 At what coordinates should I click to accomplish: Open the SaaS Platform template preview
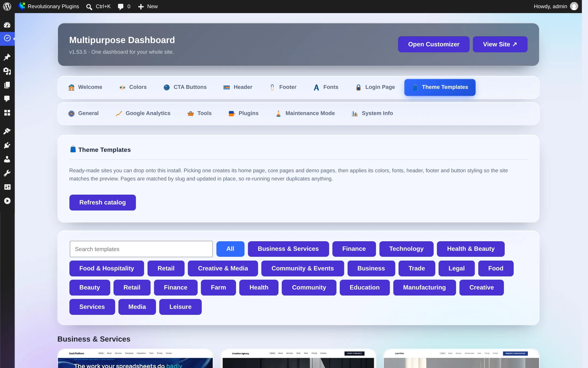pyautogui.click(x=135, y=358)
